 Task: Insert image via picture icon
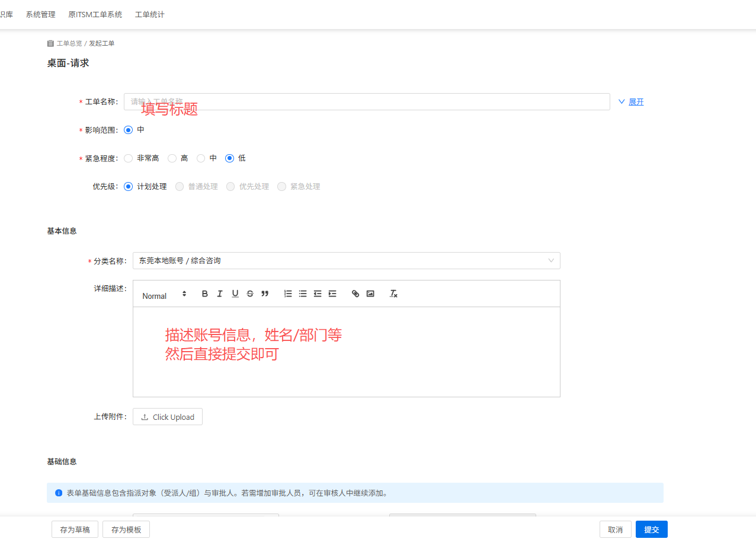click(370, 294)
